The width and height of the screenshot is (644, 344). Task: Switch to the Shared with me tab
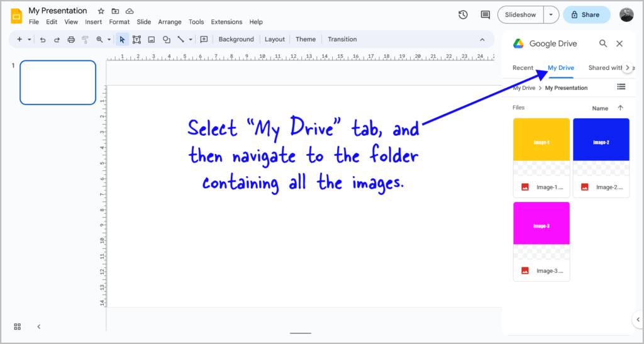coord(605,68)
